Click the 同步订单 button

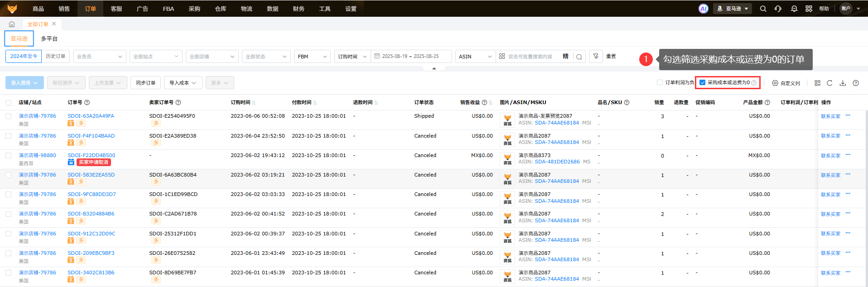point(145,83)
